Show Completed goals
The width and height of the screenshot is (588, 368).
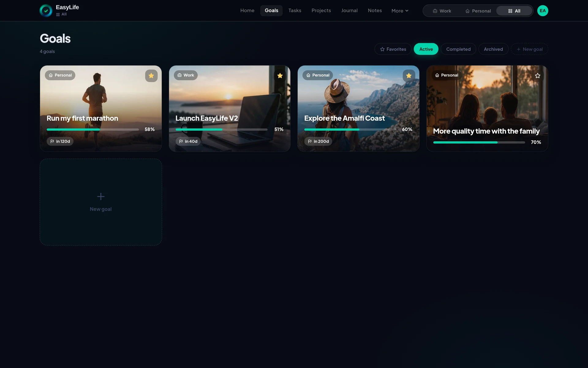pyautogui.click(x=458, y=49)
